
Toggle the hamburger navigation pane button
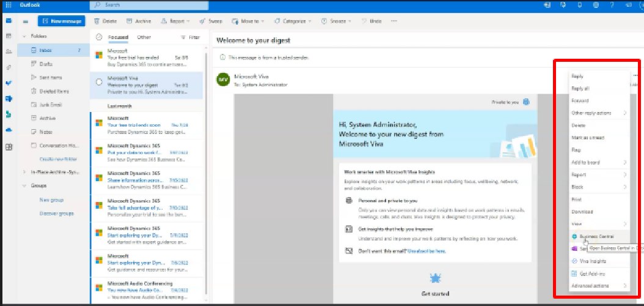pyautogui.click(x=26, y=21)
